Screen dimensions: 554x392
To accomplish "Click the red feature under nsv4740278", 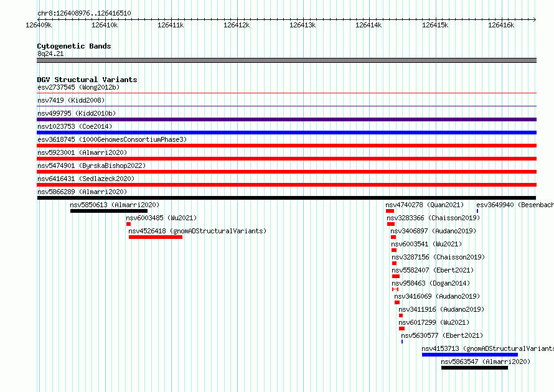I will coord(390,211).
